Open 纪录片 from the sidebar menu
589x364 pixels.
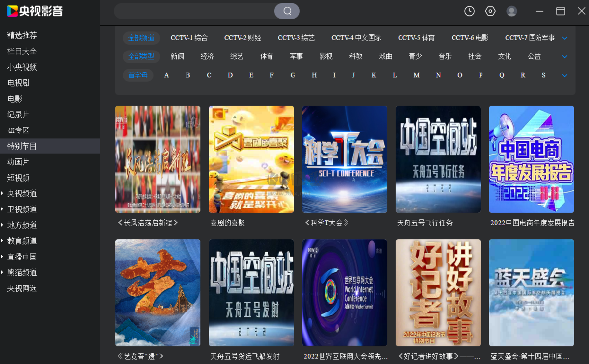point(17,114)
